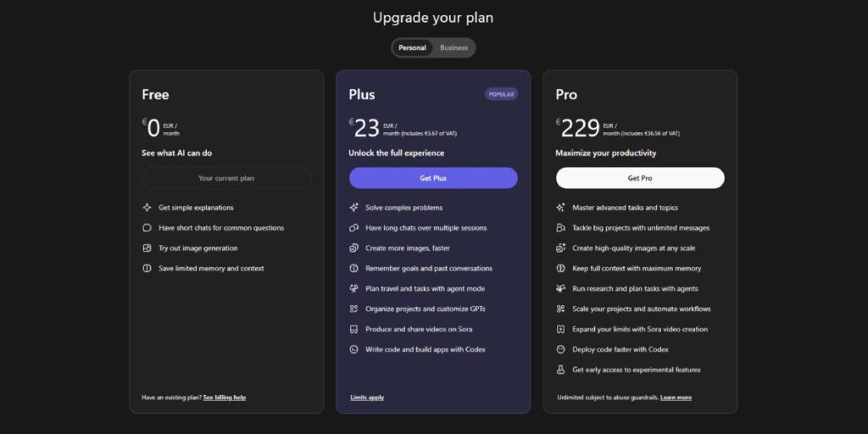Click the Codex icon beside Write code and build apps

(354, 349)
